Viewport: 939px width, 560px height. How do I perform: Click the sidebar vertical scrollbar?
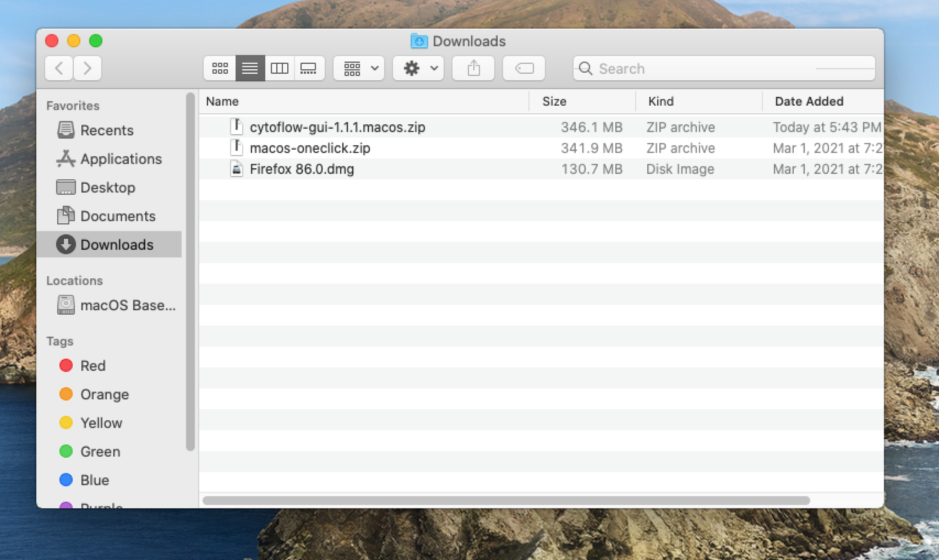190,272
